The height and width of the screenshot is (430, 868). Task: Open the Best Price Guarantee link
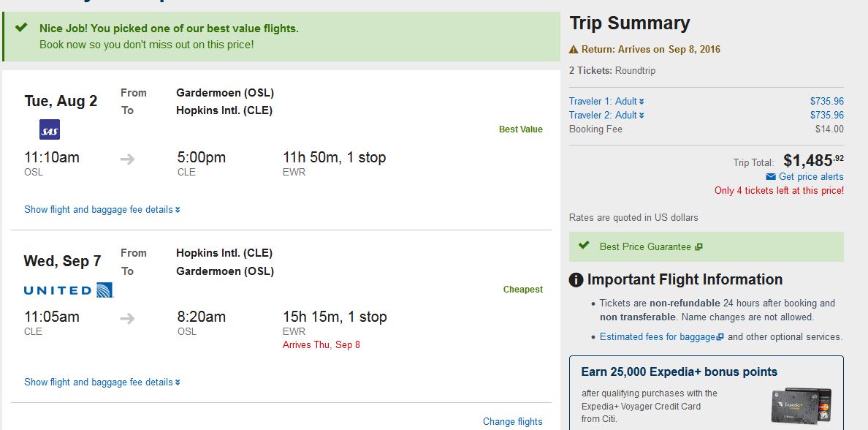coord(645,246)
